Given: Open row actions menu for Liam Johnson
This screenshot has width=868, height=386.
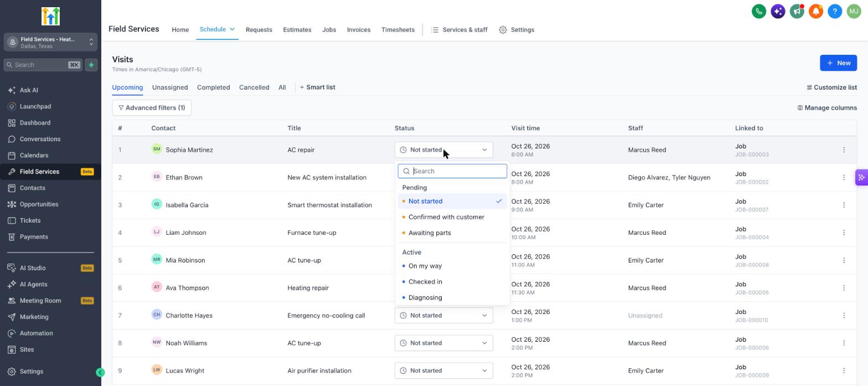Looking at the screenshot, I should (844, 233).
